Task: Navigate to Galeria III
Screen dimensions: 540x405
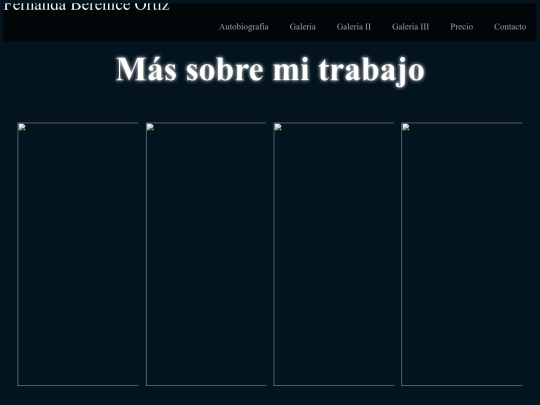Action: [x=411, y=27]
